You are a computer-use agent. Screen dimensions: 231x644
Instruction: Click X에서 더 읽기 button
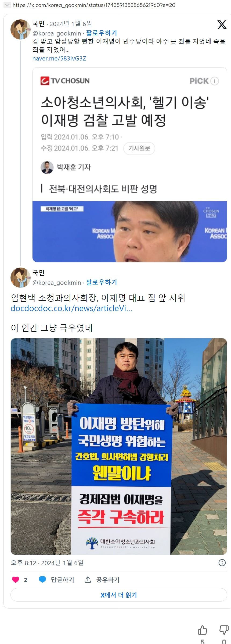119,595
